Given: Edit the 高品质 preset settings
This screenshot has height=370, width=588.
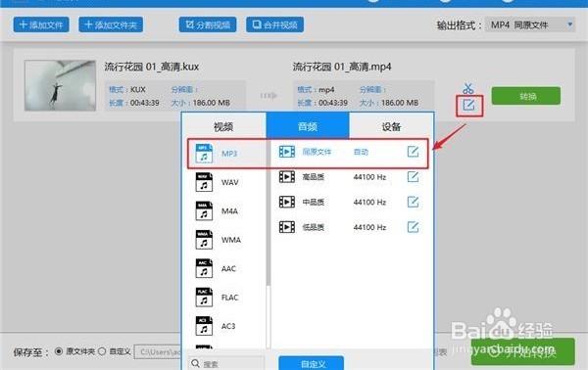Looking at the screenshot, I should [413, 177].
